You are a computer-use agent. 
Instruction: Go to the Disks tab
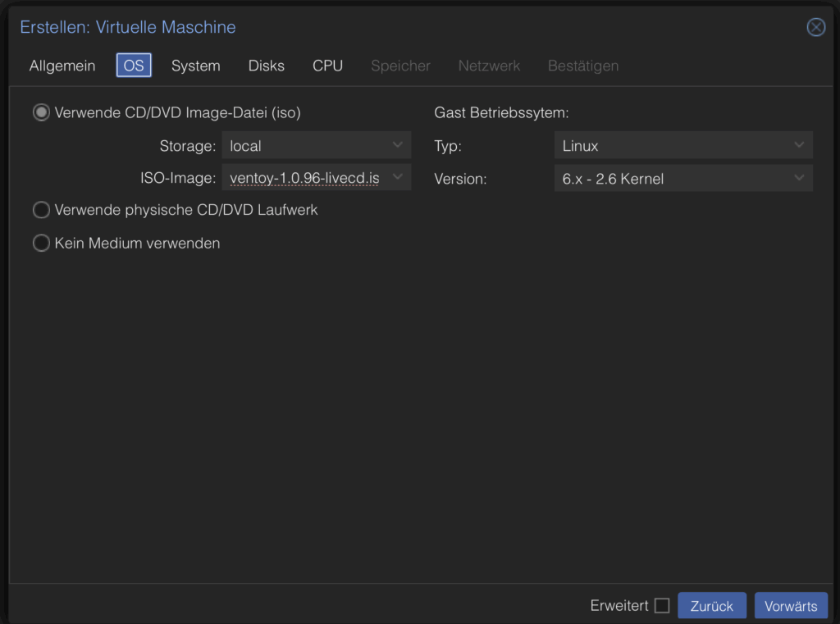point(267,66)
